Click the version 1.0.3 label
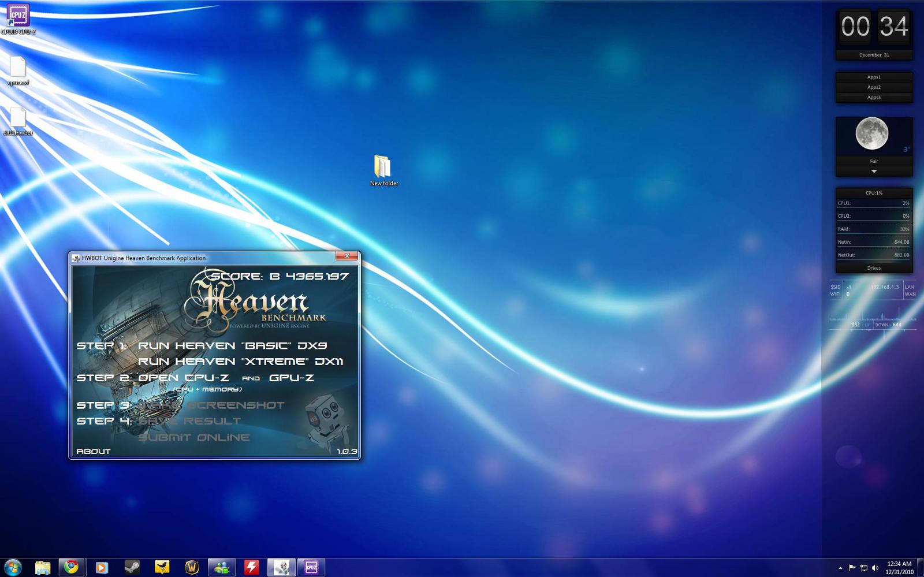Image resolution: width=924 pixels, height=577 pixels. [x=347, y=451]
